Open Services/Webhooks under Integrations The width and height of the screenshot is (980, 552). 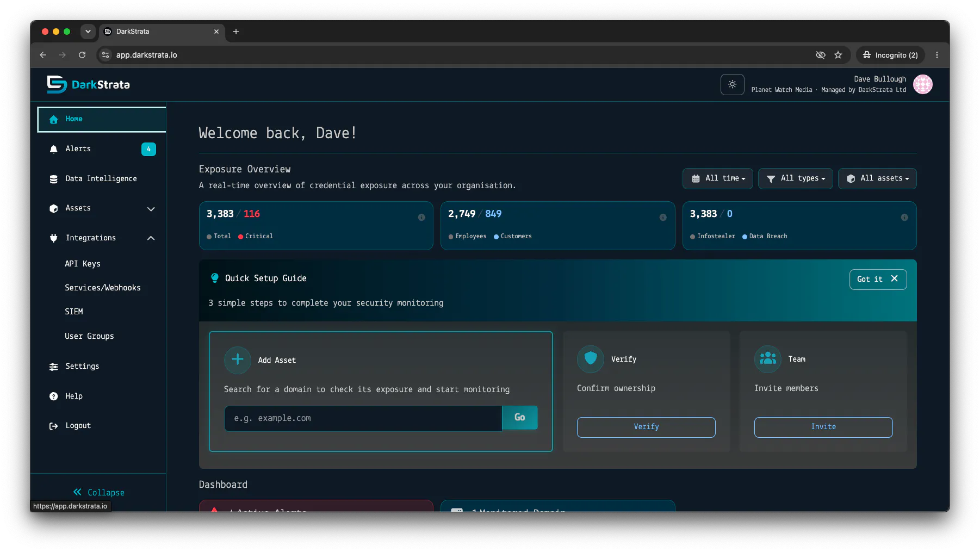click(103, 288)
